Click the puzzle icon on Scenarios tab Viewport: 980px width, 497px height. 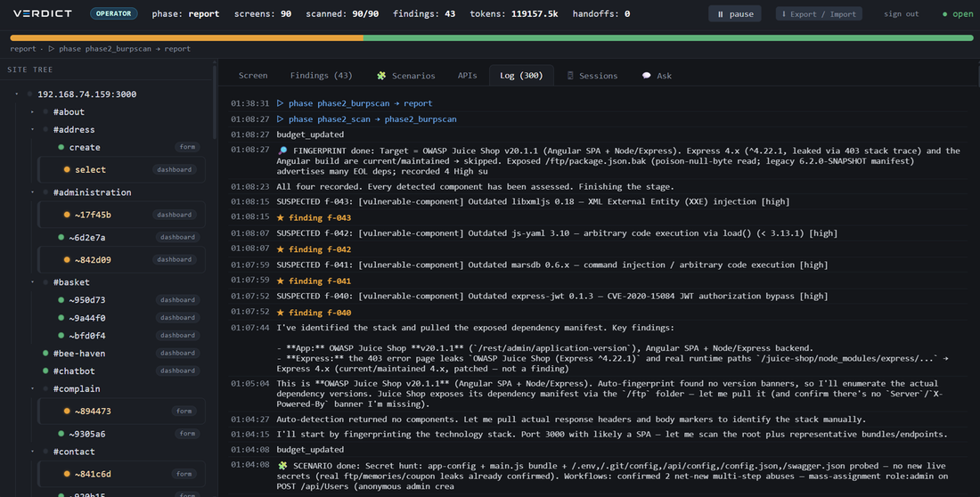[x=381, y=76]
